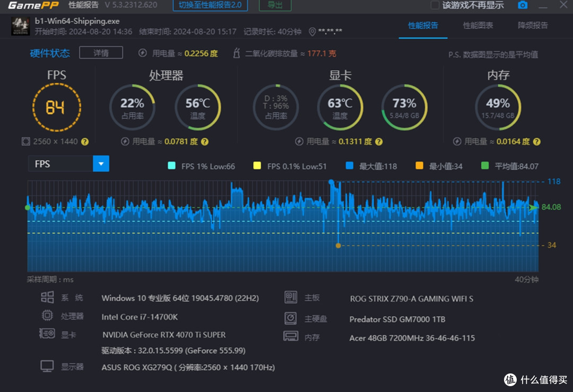Open the FPS metric dropdown arrow
Screen dimensions: 573x392
(101, 164)
